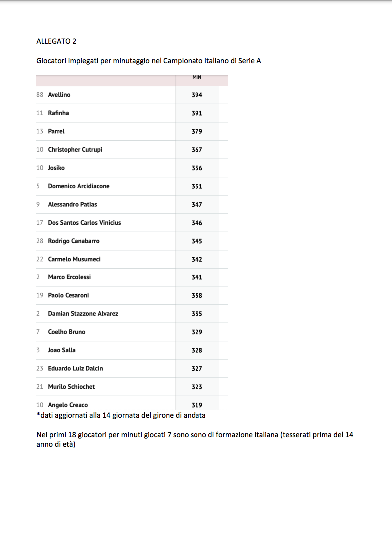Select the Parrel row name
The image size is (392, 547).
point(56,131)
